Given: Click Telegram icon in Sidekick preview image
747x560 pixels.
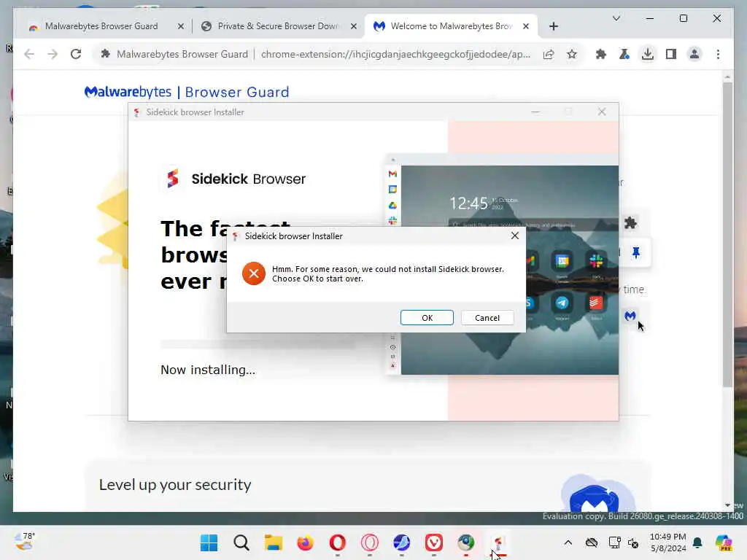Looking at the screenshot, I should pyautogui.click(x=562, y=303).
